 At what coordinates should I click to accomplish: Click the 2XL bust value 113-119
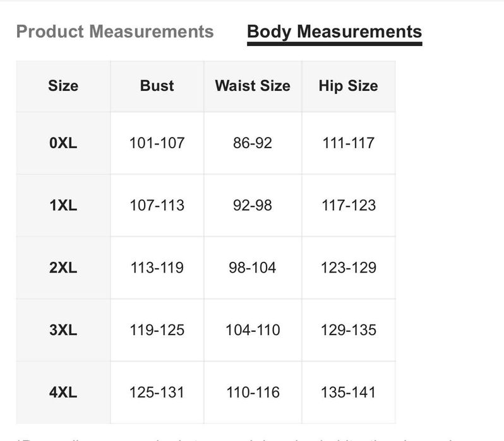(x=157, y=268)
